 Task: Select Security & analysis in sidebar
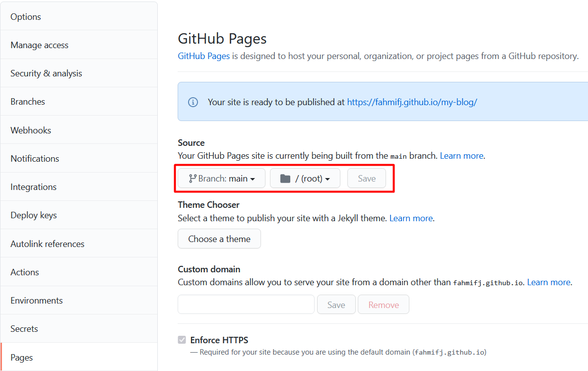coord(46,73)
